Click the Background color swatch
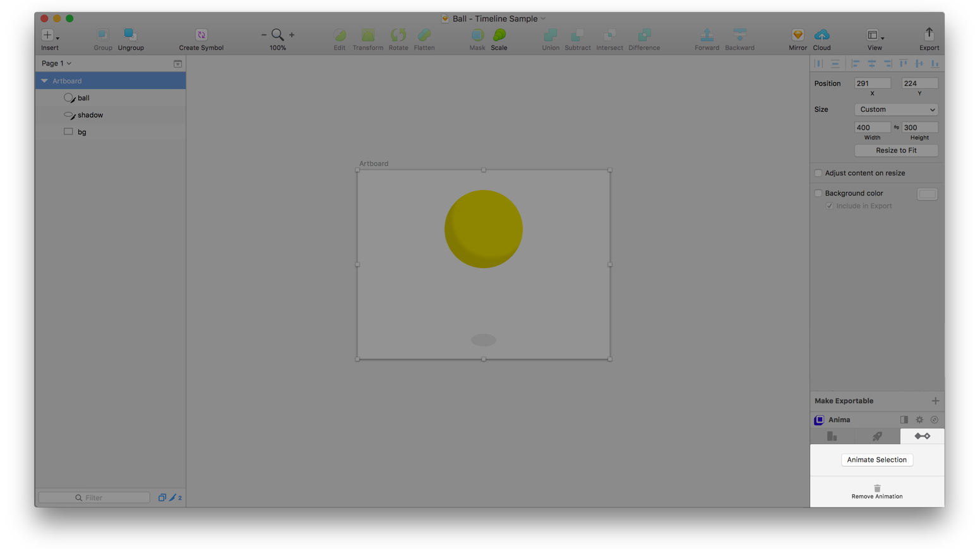The width and height of the screenshot is (980, 549). click(927, 193)
